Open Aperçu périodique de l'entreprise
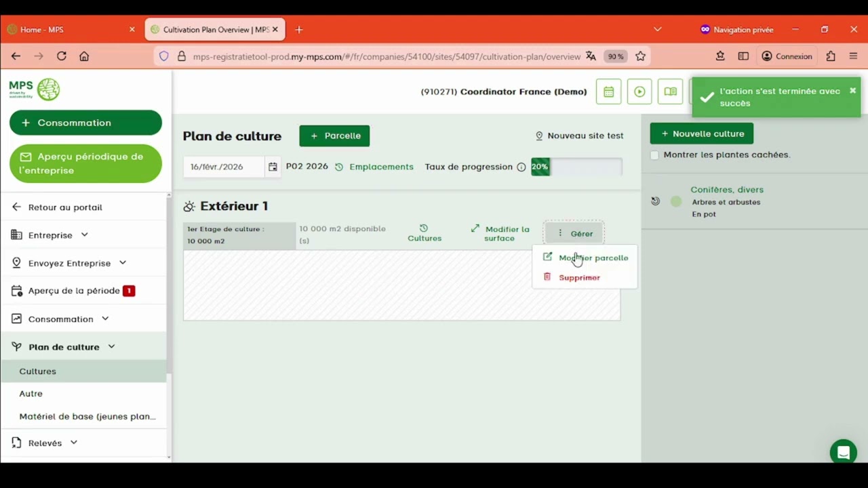Viewport: 868px width, 488px height. pos(85,163)
